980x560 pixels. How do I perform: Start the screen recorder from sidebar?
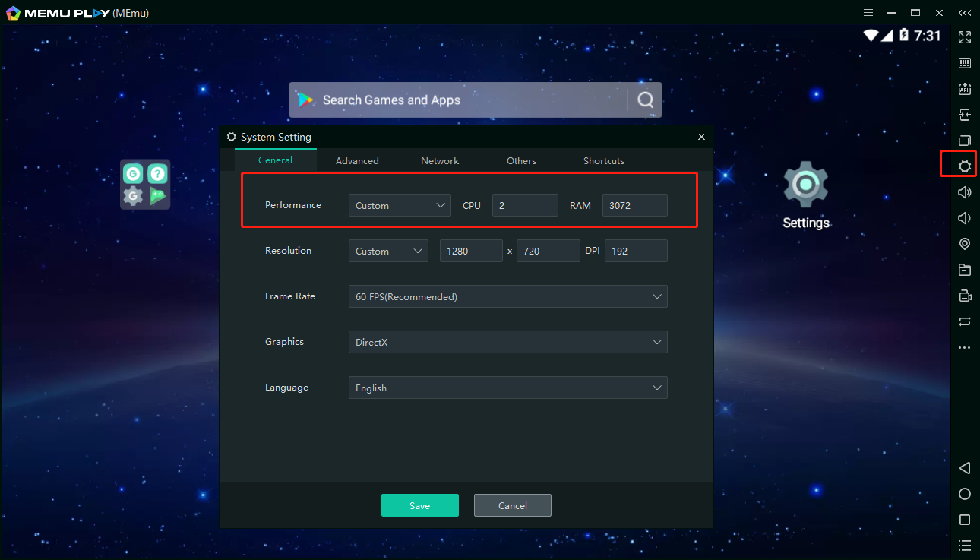pyautogui.click(x=965, y=296)
